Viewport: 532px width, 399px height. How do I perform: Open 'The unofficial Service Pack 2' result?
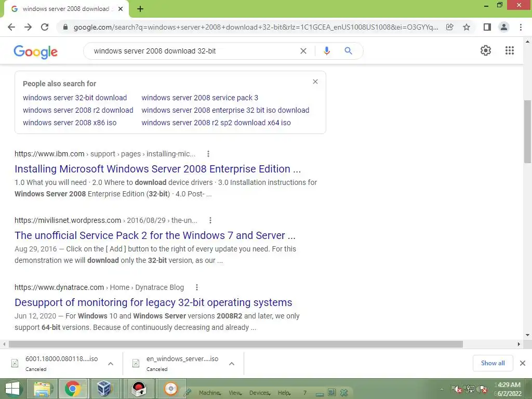coord(155,235)
